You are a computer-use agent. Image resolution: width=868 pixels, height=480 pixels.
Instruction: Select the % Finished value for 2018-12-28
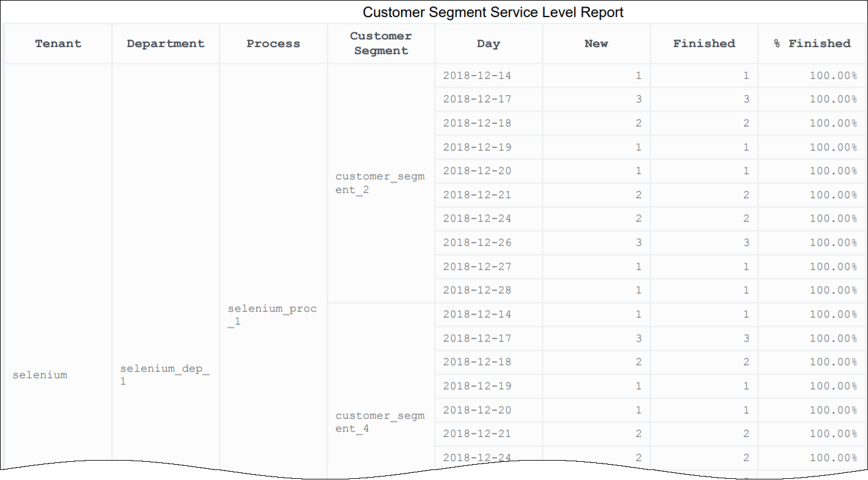click(x=833, y=290)
